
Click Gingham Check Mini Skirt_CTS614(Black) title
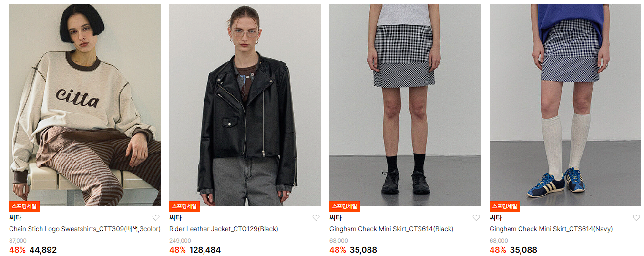391,229
